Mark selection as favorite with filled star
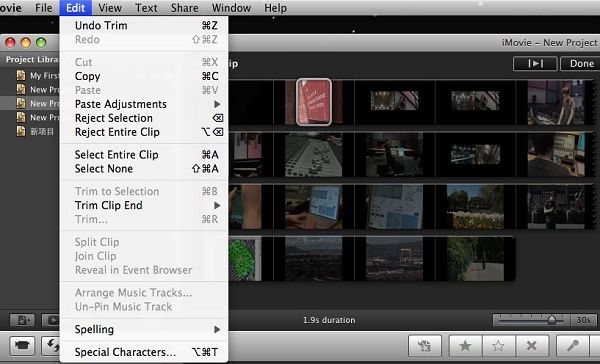Screen dimensions: 600x364 click(x=465, y=346)
